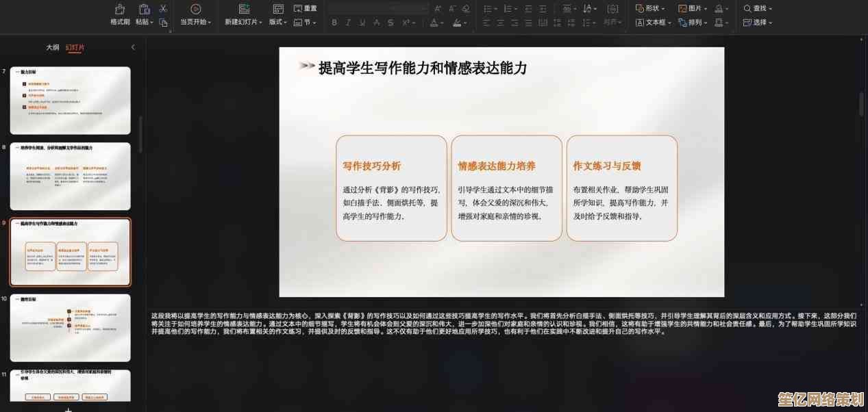
Task: Click the Cut scissors icon
Action: 163,9
